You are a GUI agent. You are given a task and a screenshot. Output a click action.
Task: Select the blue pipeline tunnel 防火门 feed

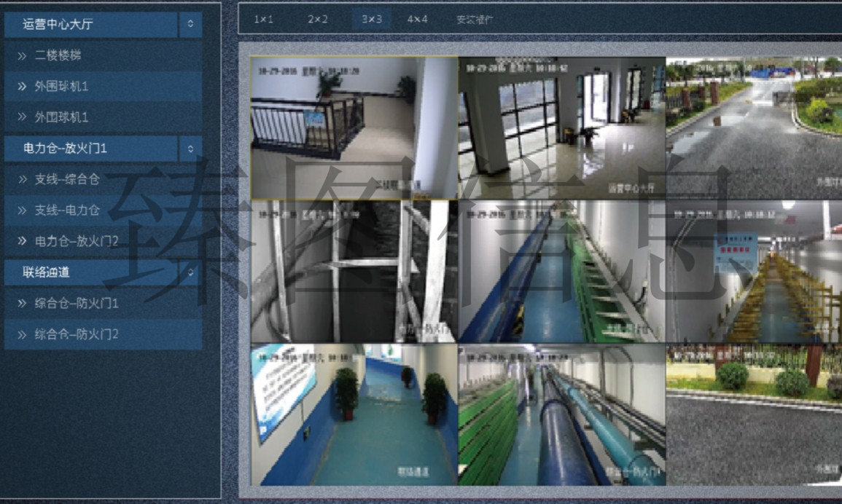[x=561, y=415]
